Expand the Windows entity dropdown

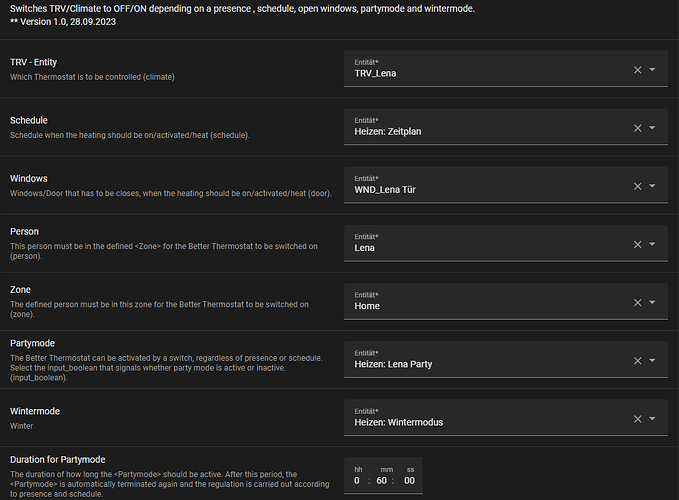(652, 186)
